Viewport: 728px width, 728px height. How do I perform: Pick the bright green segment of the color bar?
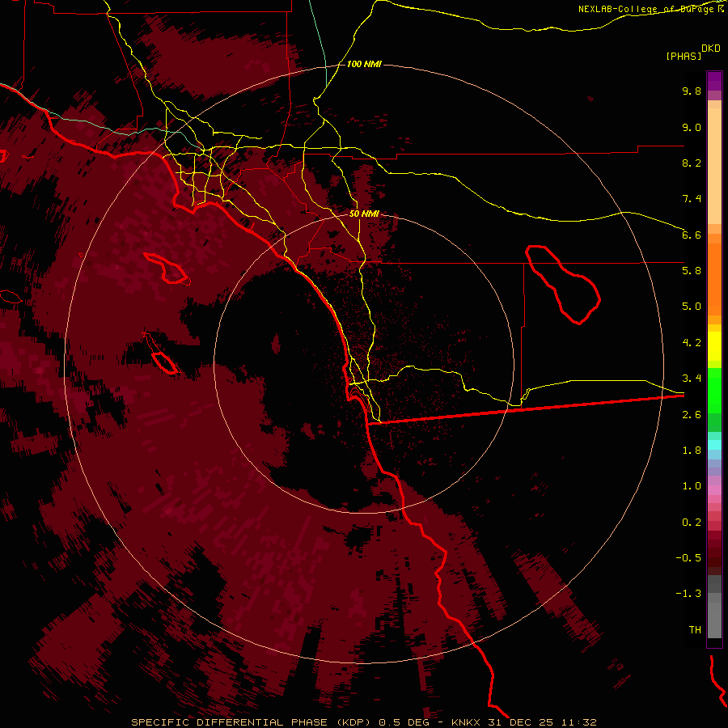click(714, 390)
